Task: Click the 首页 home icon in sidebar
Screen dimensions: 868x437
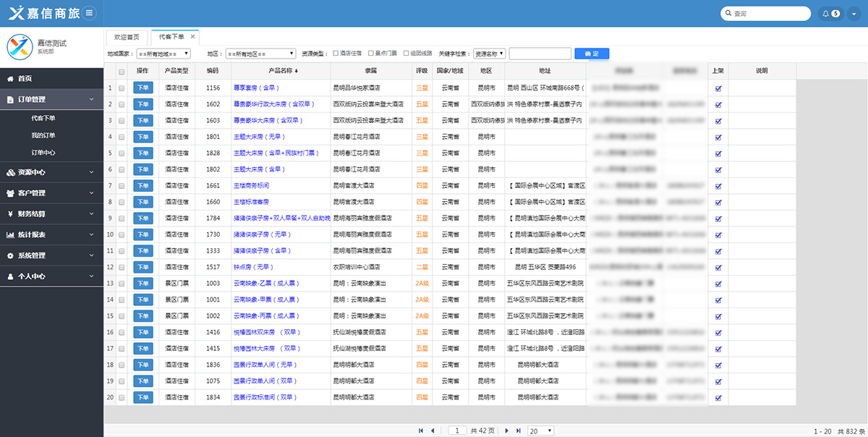Action: point(10,78)
